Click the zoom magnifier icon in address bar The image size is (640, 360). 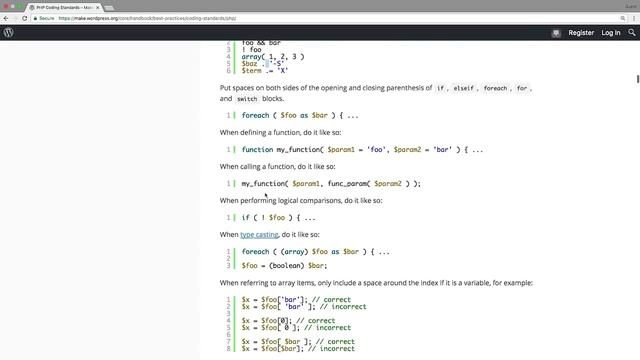[x=623, y=18]
